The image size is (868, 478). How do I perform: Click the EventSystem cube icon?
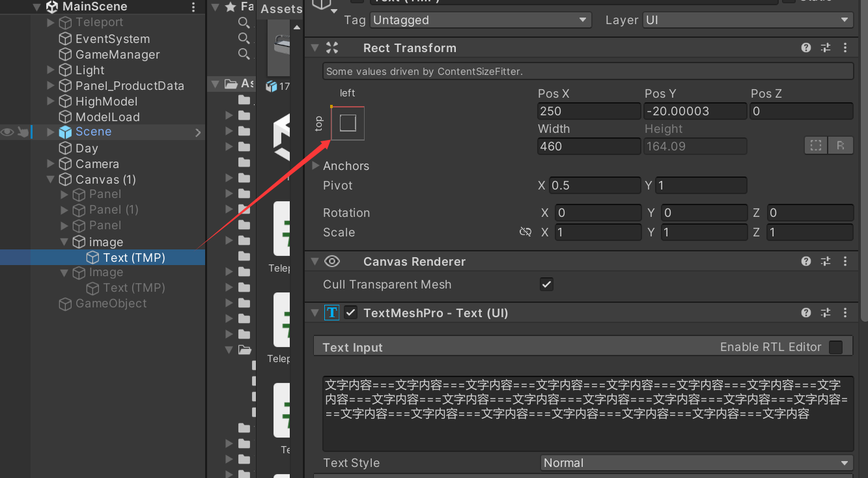pos(65,39)
